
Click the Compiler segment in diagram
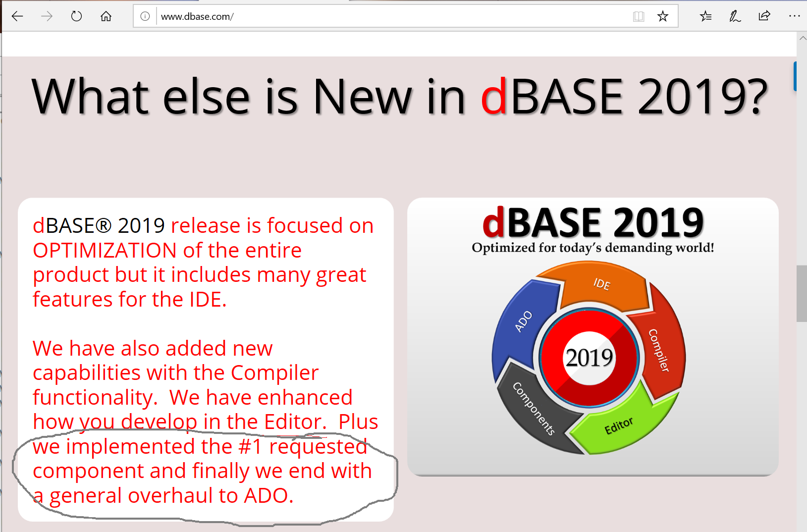(x=660, y=349)
